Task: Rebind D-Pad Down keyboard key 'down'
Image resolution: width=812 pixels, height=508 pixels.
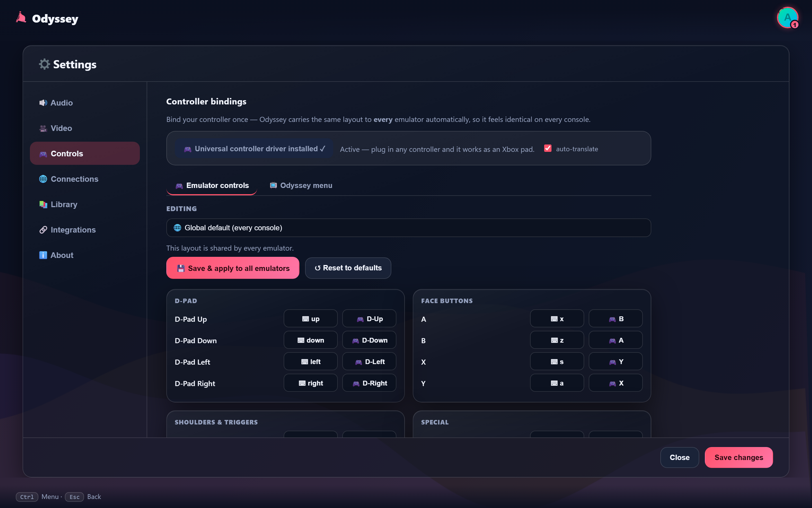Action: 310,340
